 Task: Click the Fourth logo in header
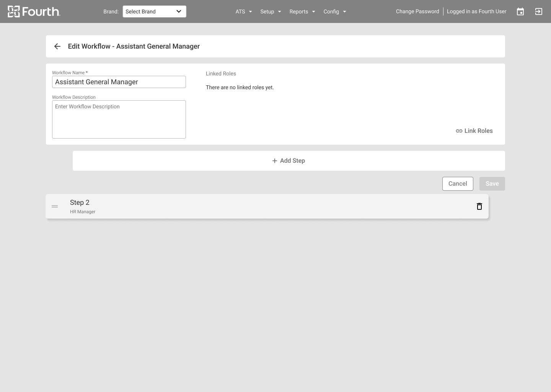[x=34, y=11]
